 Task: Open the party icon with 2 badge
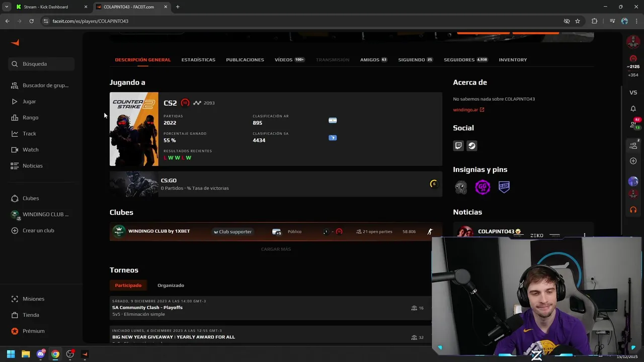[633, 145]
